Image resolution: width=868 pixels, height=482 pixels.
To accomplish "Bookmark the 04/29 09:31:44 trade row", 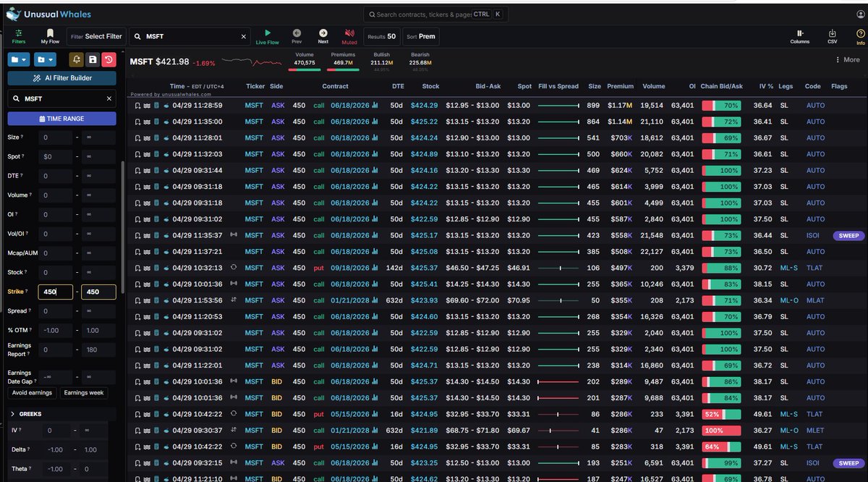I will pyautogui.click(x=138, y=170).
